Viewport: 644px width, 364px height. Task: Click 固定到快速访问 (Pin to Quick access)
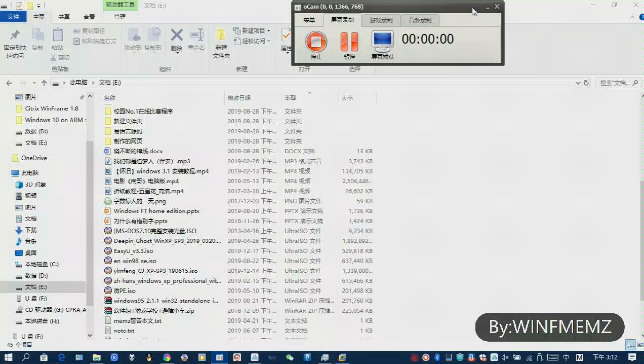pyautogui.click(x=14, y=44)
